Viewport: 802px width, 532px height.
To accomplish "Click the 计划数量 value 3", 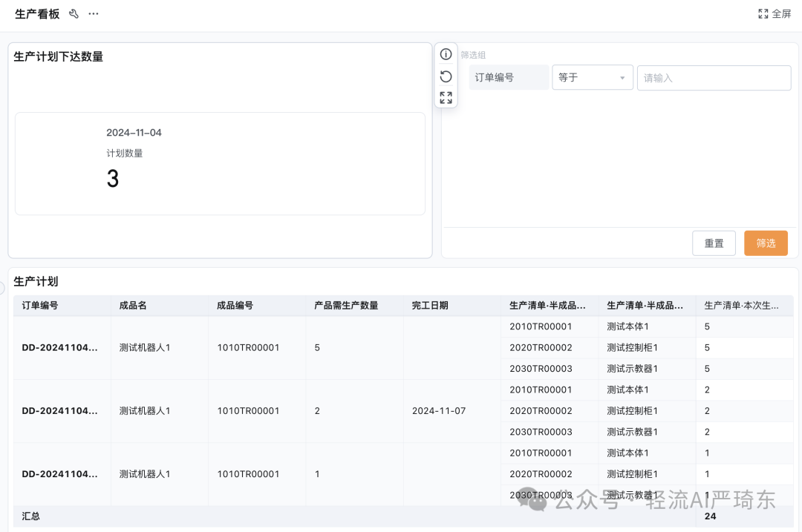I will click(x=113, y=179).
